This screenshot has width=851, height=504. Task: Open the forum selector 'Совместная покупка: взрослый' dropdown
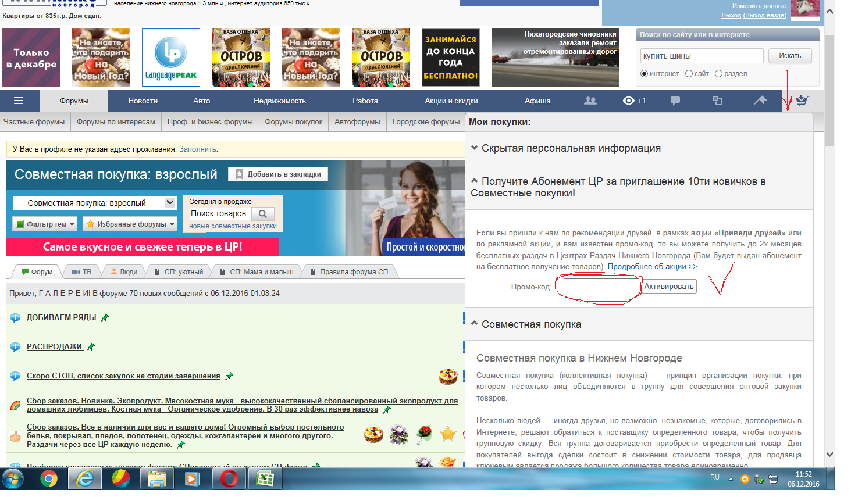pos(94,203)
